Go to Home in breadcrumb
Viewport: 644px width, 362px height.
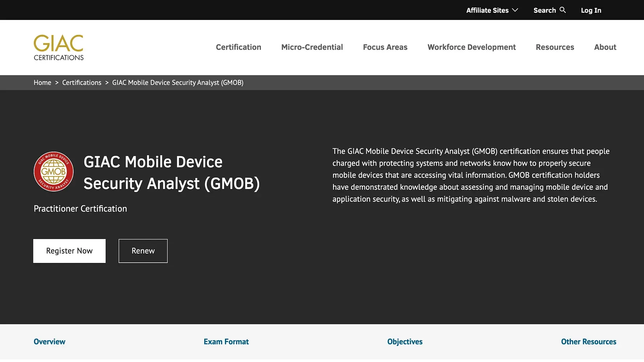pos(42,83)
